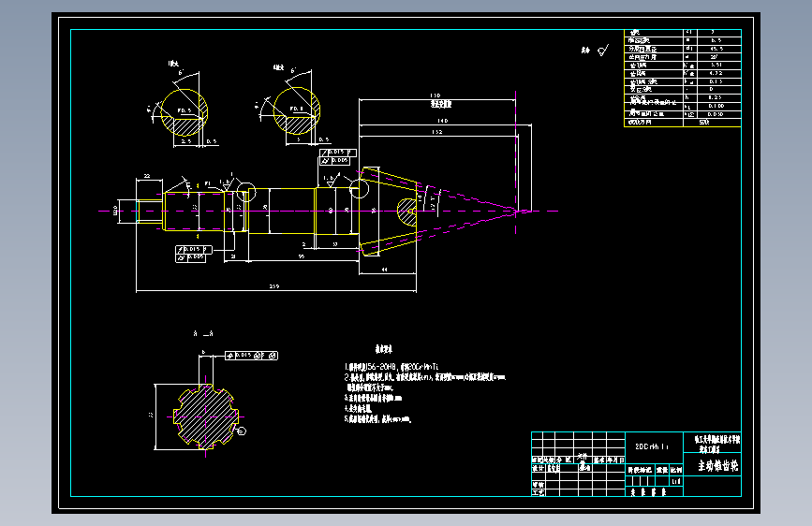The width and height of the screenshot is (812, 526).
Task: Click the 132 dimension text
Action: pyautogui.click(x=437, y=132)
